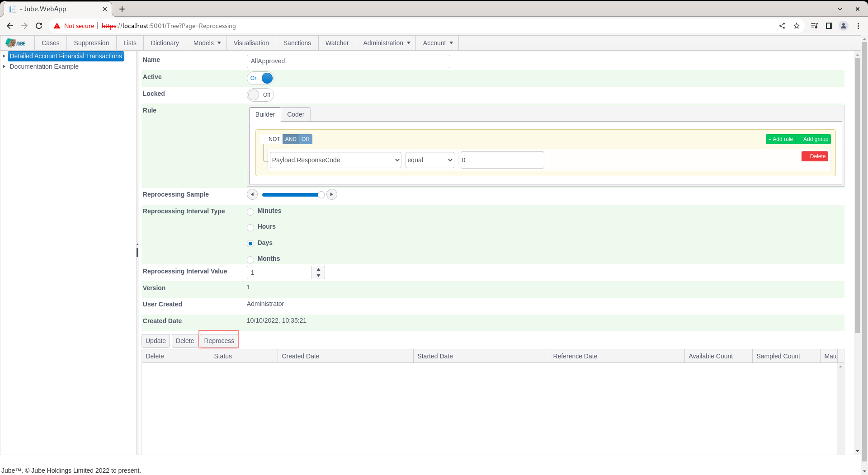
Task: Switch to the Builder tab
Action: point(265,114)
